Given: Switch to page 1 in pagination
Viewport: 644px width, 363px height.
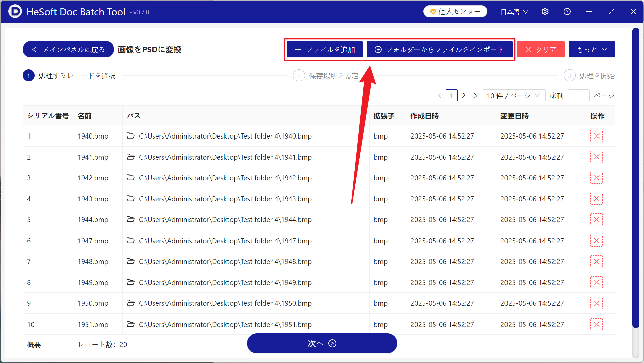Looking at the screenshot, I should (451, 96).
